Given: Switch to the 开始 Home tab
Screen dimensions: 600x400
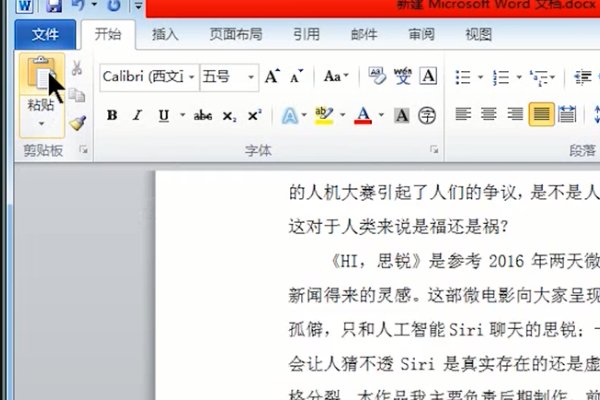Looking at the screenshot, I should pyautogui.click(x=108, y=34).
